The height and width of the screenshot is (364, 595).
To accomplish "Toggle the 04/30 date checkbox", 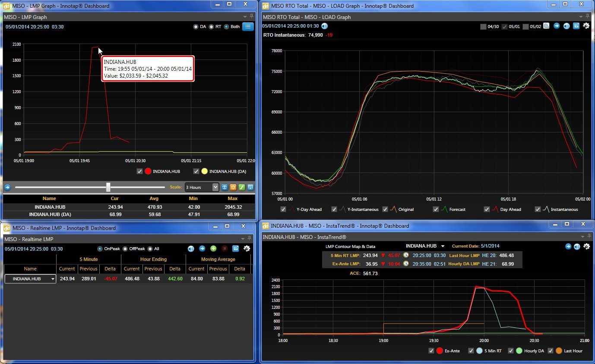I will 483,27.
